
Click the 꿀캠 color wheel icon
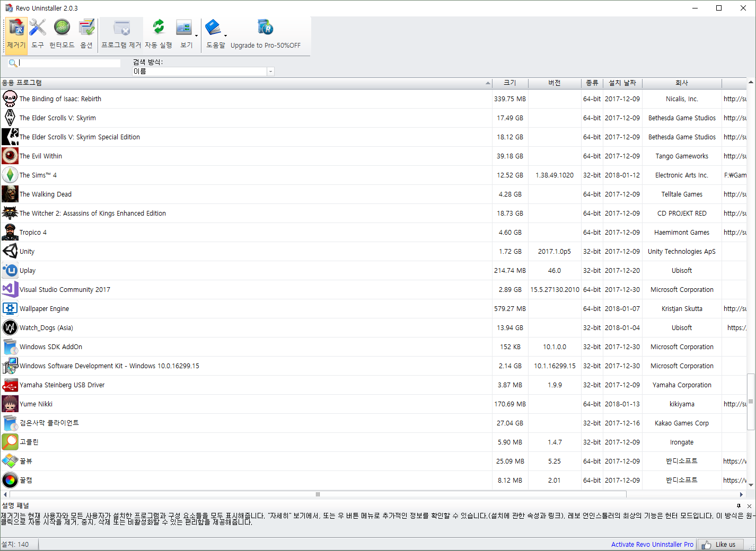coord(10,480)
